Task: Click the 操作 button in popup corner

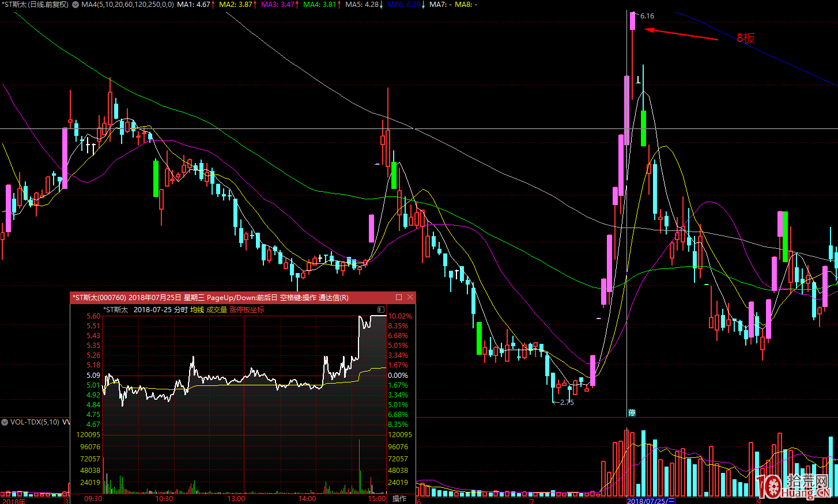Action: point(399,498)
